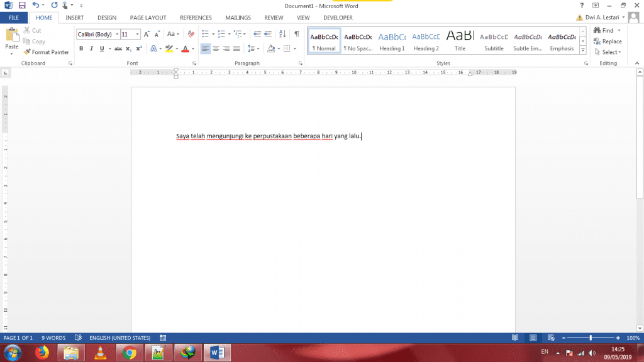Apply bullet list formatting

pyautogui.click(x=205, y=34)
